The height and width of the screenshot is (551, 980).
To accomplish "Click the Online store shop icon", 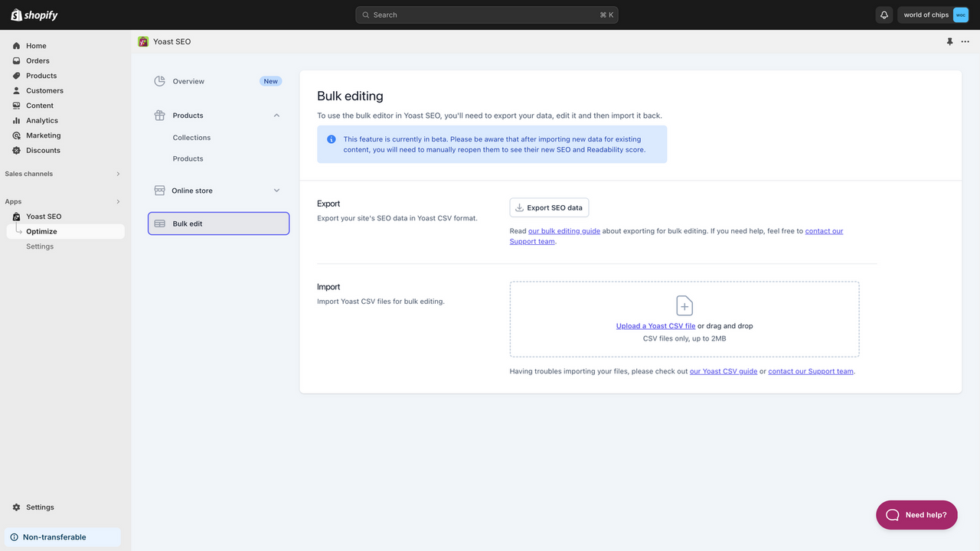I will (159, 191).
